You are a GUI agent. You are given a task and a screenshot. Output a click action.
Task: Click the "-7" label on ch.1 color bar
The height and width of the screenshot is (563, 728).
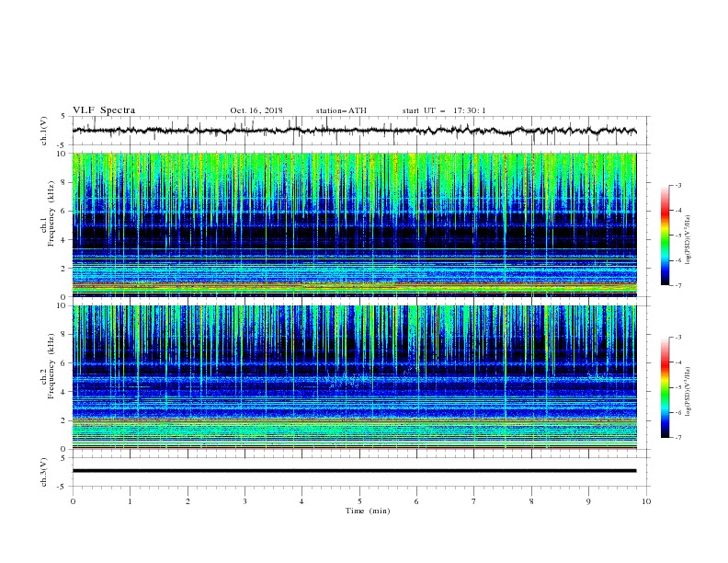pyautogui.click(x=677, y=285)
